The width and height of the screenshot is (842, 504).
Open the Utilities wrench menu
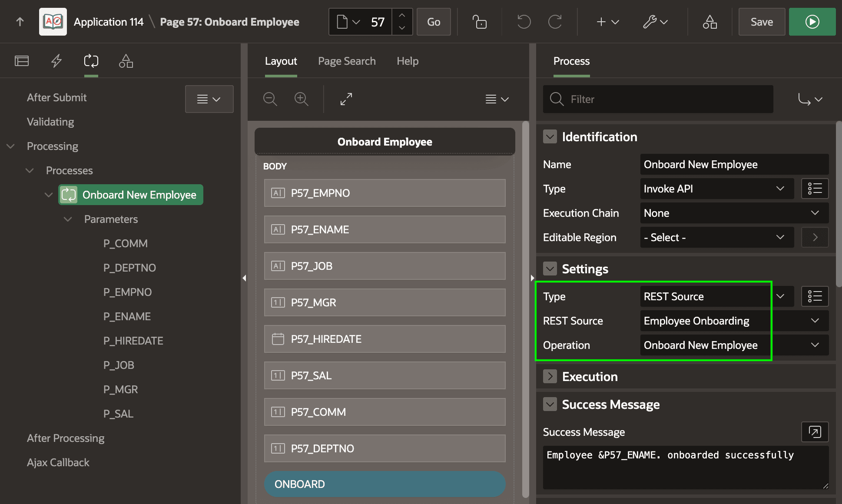[x=655, y=22]
